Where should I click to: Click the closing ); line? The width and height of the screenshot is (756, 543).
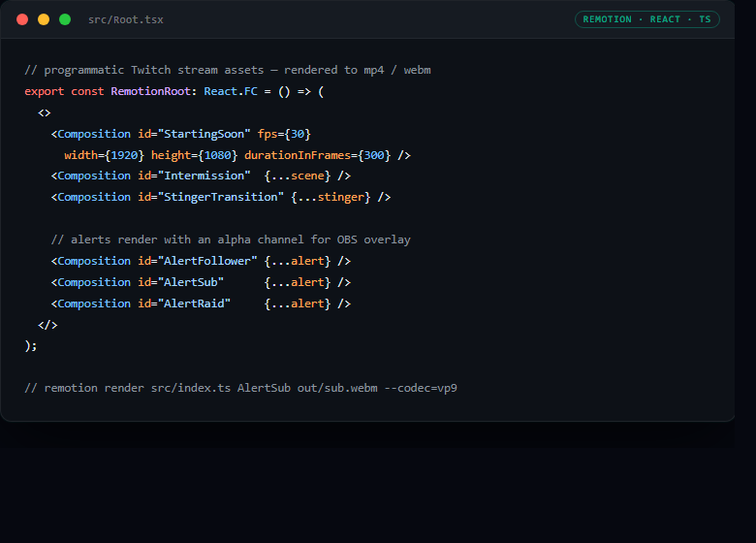[30, 346]
